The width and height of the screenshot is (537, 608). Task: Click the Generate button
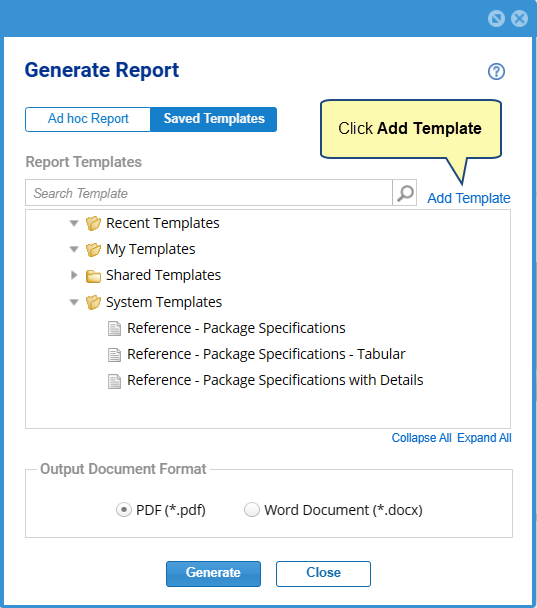pyautogui.click(x=213, y=573)
